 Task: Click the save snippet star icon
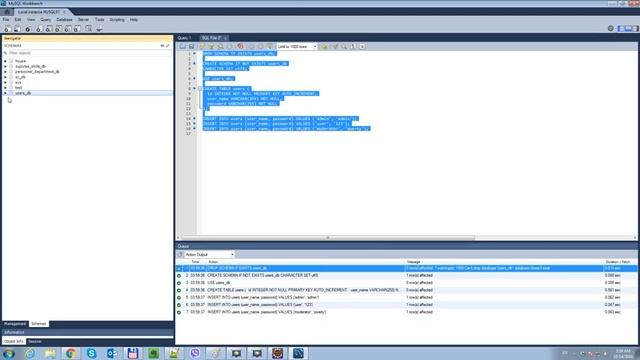pyautogui.click(x=324, y=47)
